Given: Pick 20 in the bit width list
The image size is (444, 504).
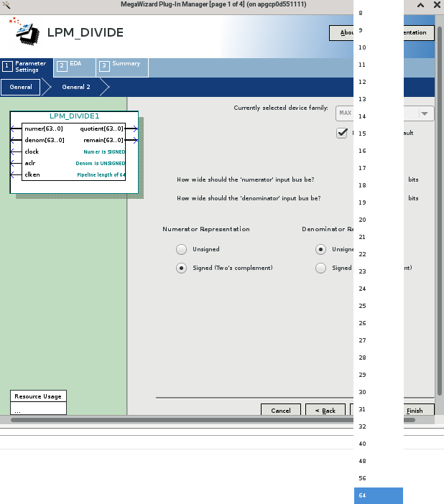Looking at the screenshot, I should pyautogui.click(x=379, y=220).
